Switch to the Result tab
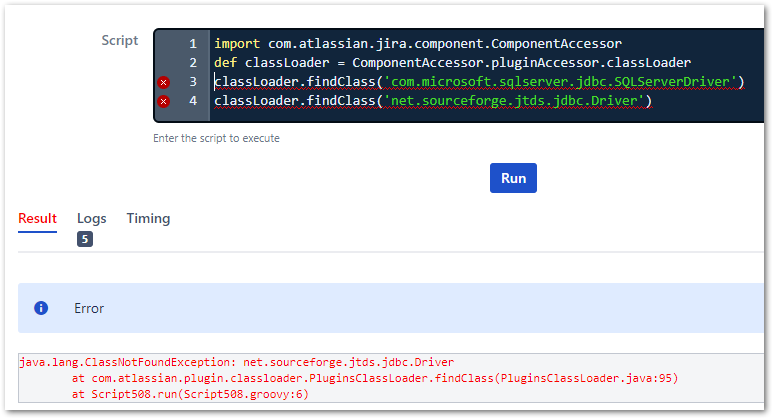The height and width of the screenshot is (419, 773). click(37, 218)
